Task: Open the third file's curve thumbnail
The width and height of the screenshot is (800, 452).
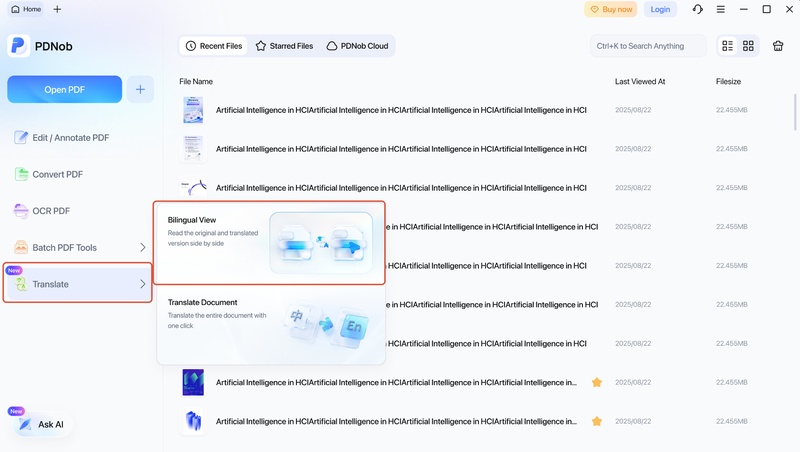Action: click(x=193, y=188)
